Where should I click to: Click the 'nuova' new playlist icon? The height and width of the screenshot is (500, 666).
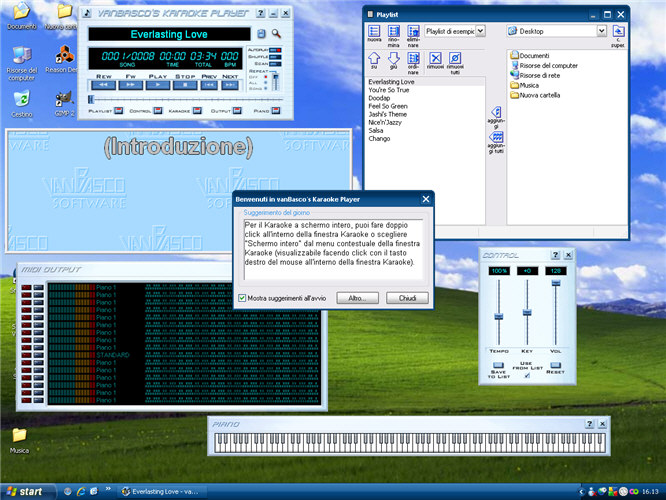[374, 34]
